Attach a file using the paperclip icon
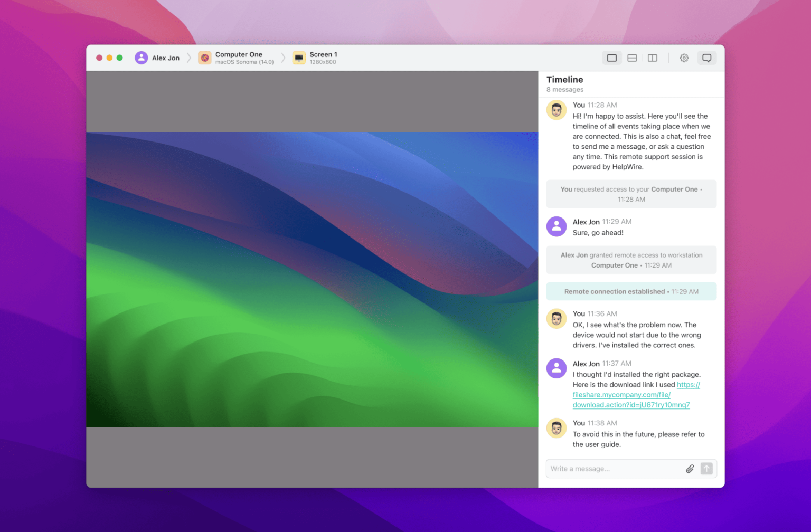 pos(690,469)
